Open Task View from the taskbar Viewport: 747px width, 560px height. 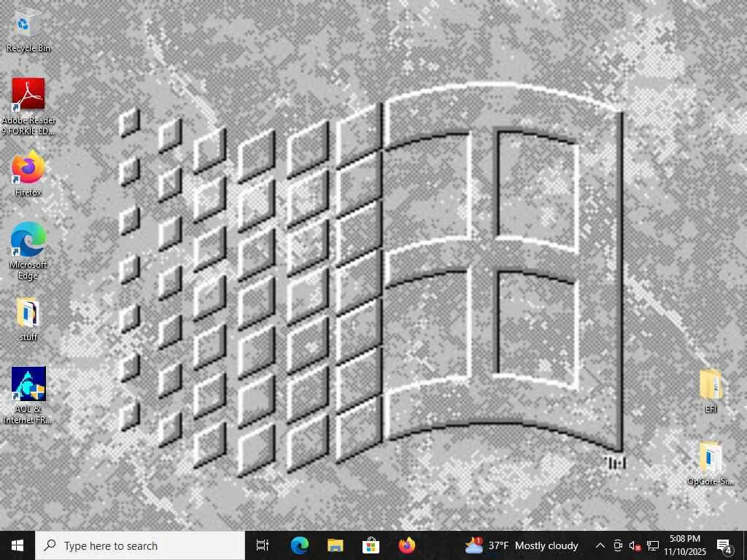(x=263, y=545)
